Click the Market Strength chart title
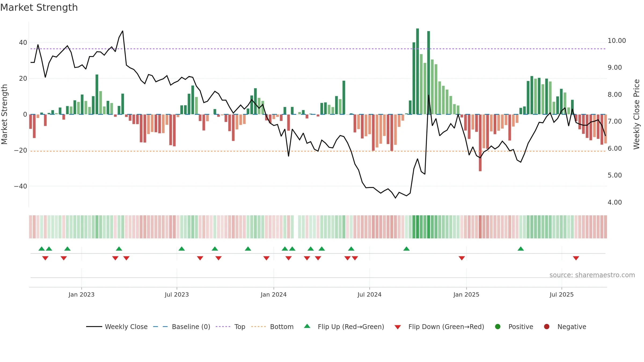Screen dimensions: 644x362 click(x=39, y=8)
